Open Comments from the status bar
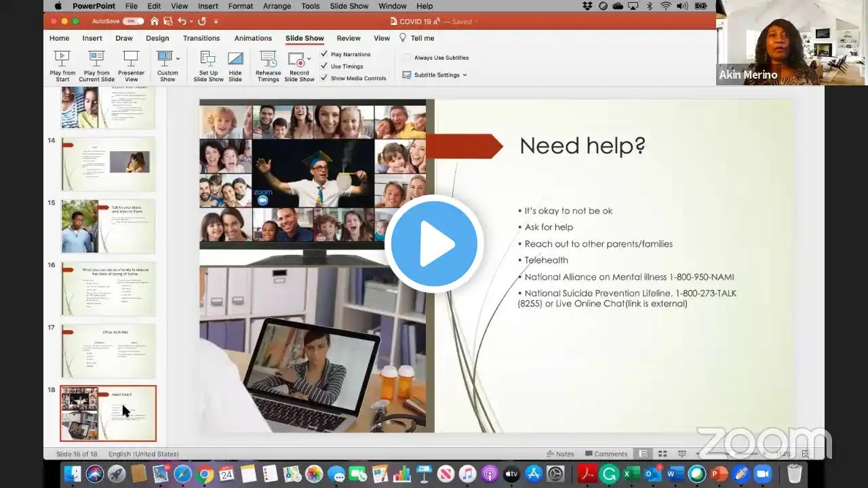This screenshot has width=868, height=488. point(606,454)
